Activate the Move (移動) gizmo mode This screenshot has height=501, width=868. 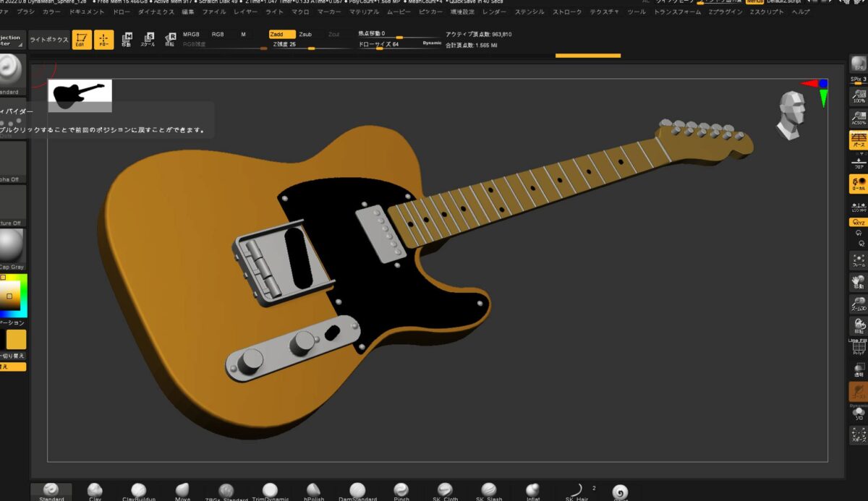click(127, 40)
